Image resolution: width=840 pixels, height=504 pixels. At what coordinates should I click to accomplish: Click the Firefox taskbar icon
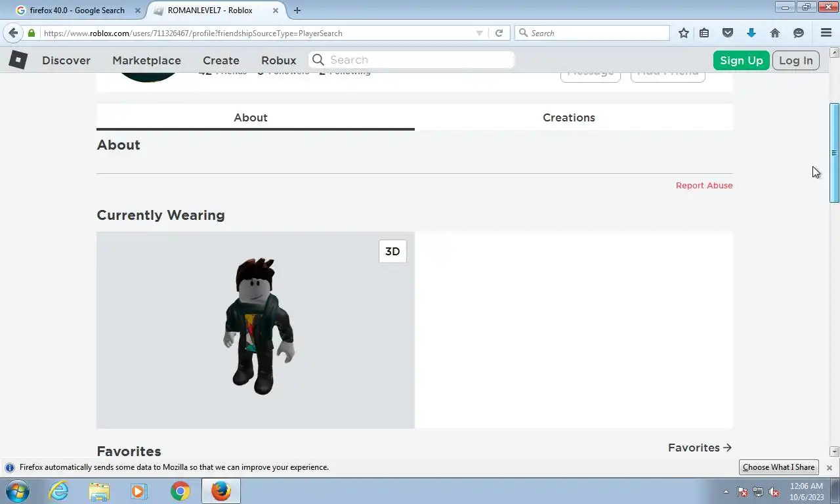(221, 491)
